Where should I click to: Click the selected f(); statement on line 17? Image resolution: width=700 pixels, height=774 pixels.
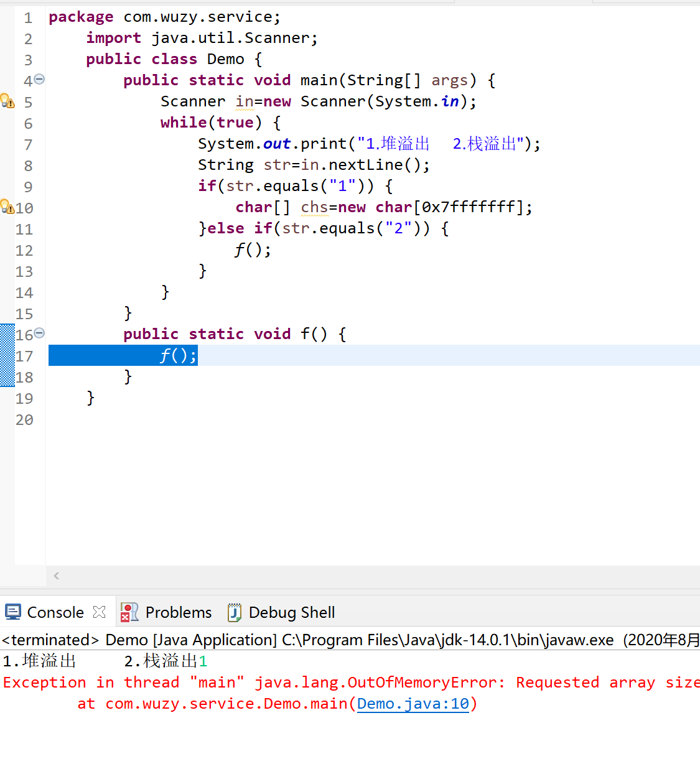click(x=179, y=355)
